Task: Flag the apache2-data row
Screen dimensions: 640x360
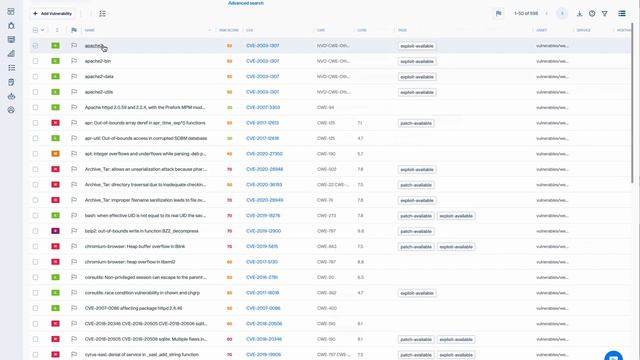Action: pos(74,76)
